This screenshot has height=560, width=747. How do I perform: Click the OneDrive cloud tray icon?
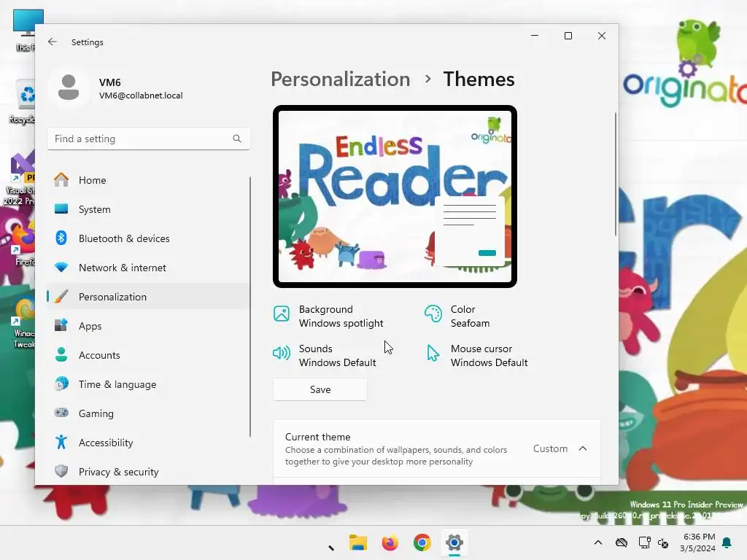point(622,542)
